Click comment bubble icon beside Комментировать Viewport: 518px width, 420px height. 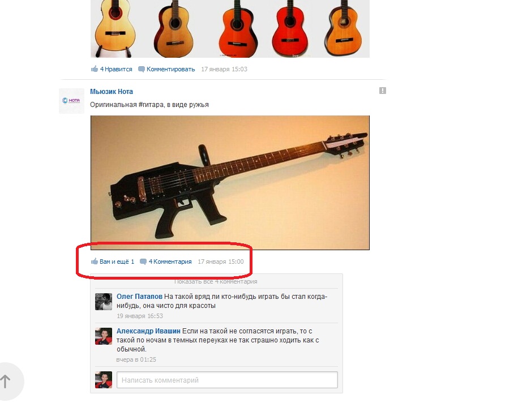(x=141, y=69)
